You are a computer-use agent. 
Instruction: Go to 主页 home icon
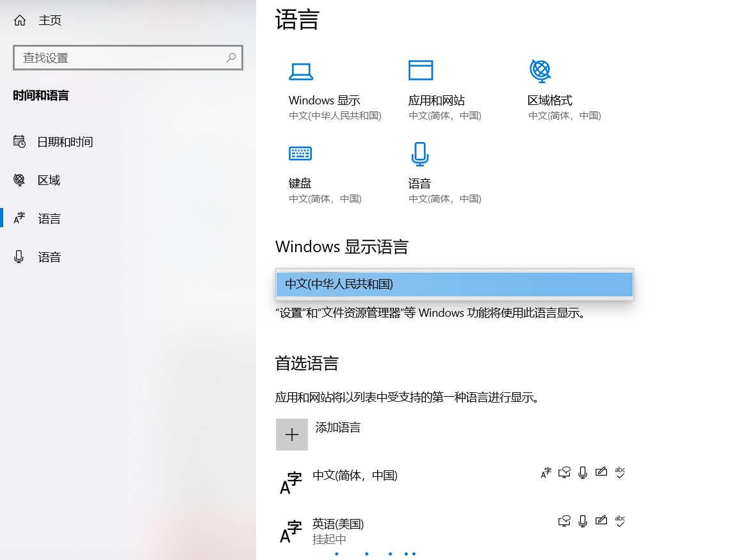(20, 20)
